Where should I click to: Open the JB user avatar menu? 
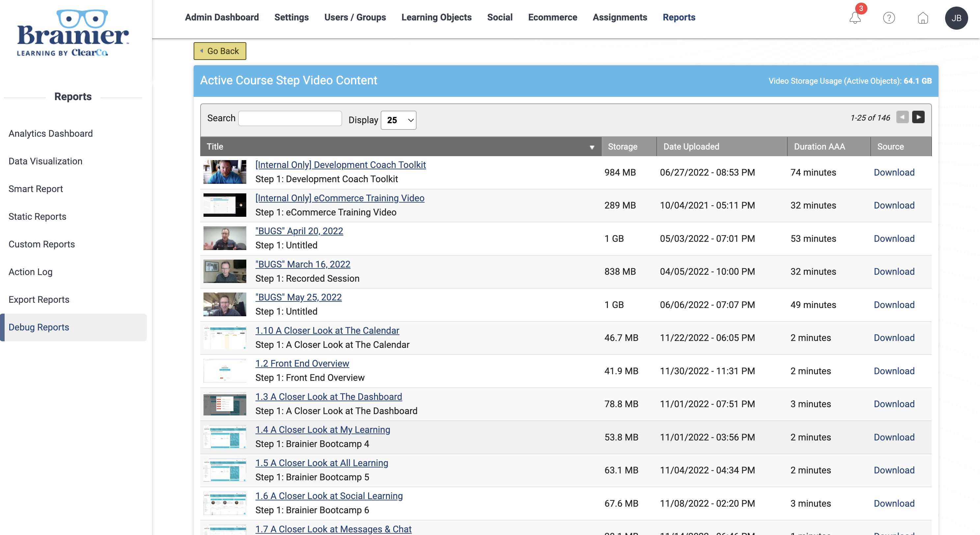[x=956, y=18]
